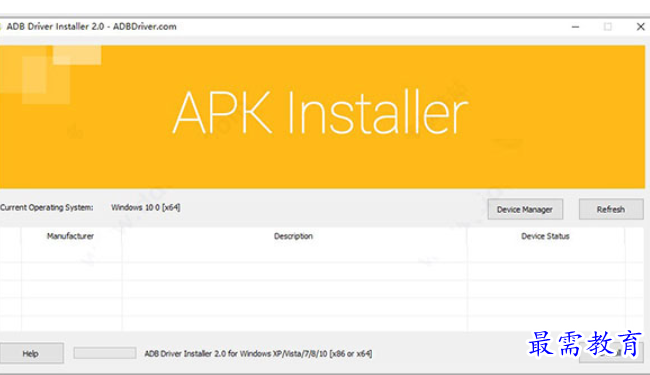Image resolution: width=650 pixels, height=375 pixels.
Task: Click the APK Installer banner
Action: coord(322,117)
